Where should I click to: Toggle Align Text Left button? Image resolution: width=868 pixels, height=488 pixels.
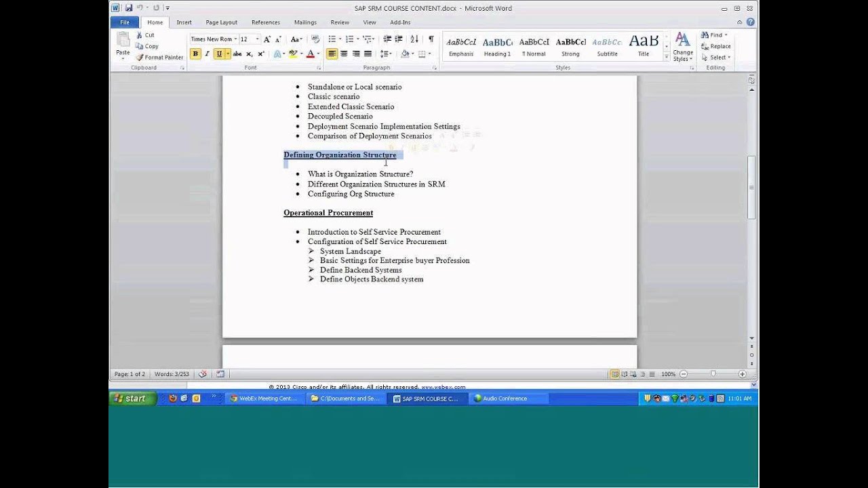332,54
